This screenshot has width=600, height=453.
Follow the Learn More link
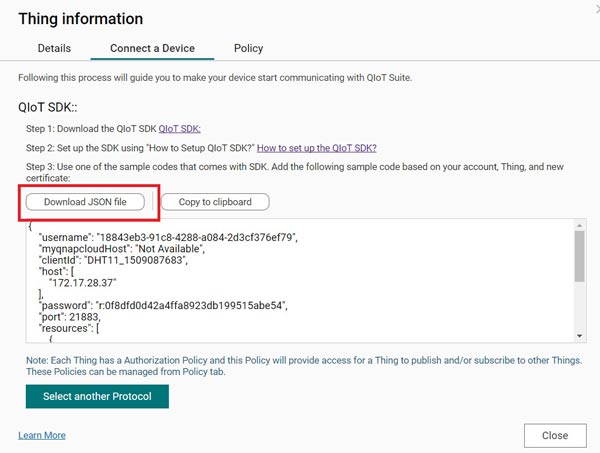point(42,436)
